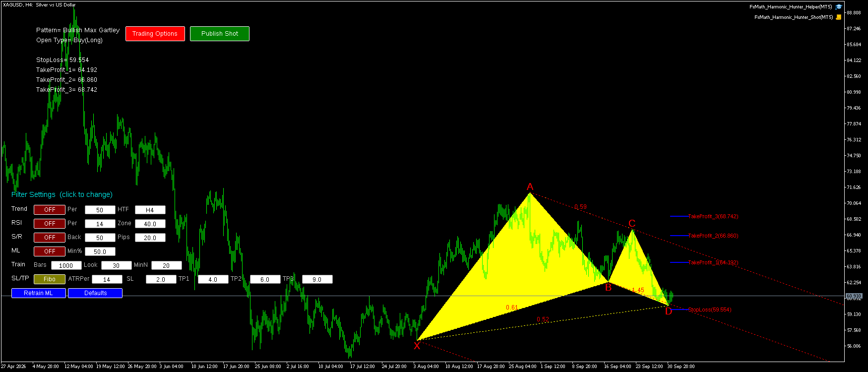Click the Train Look field 30

[x=116, y=265]
